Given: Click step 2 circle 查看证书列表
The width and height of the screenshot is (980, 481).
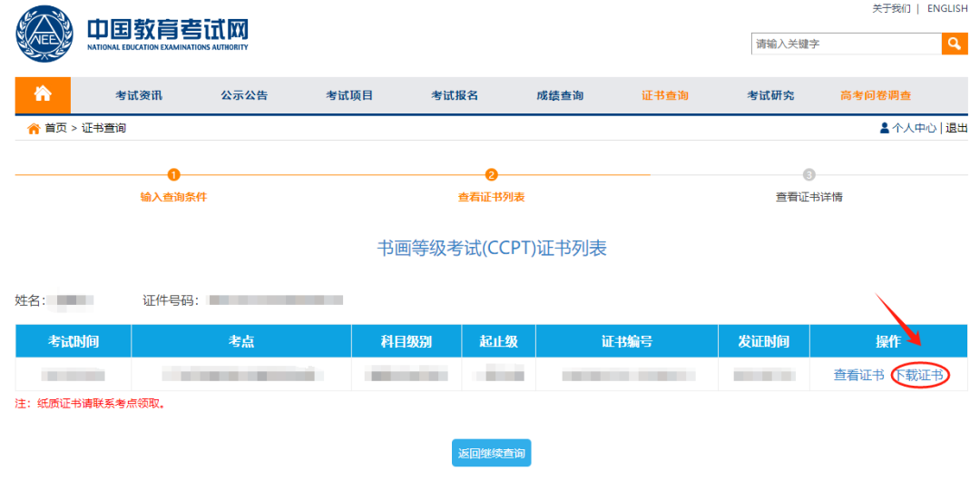Looking at the screenshot, I should coord(491,175).
